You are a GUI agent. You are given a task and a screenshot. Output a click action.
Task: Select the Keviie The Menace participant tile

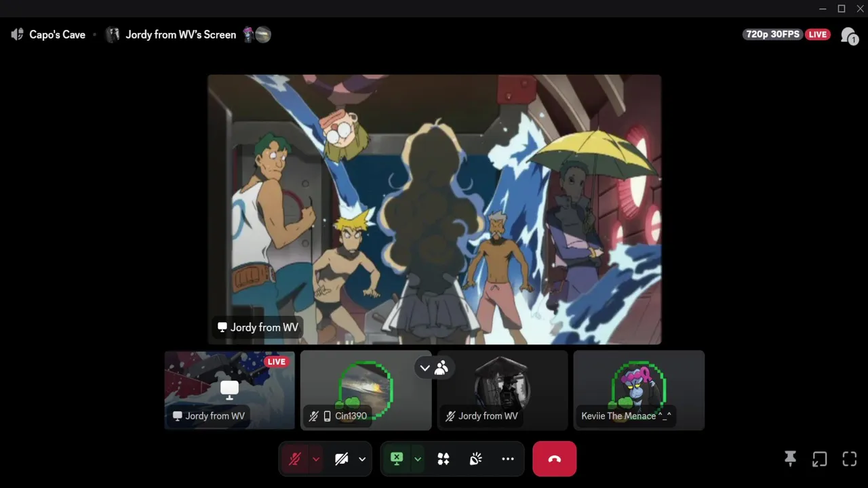point(639,390)
